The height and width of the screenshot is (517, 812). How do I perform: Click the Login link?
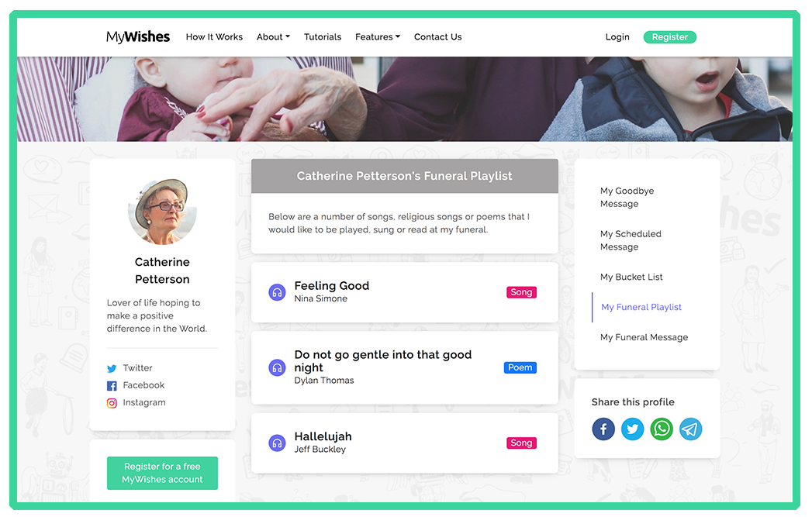click(617, 36)
